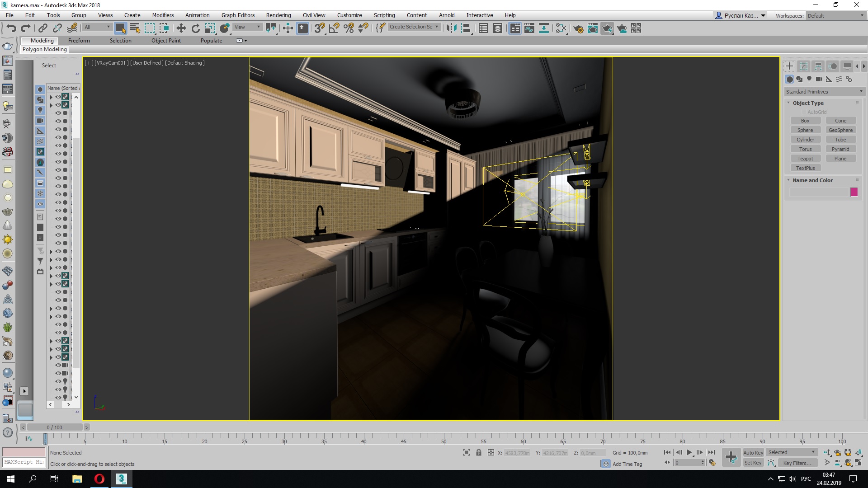
Task: Activate the Bind to Space Warp tool
Action: tap(72, 28)
